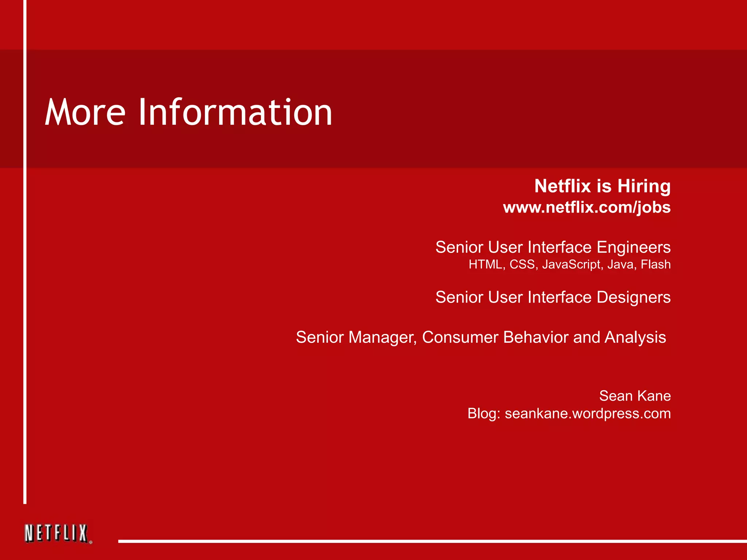Select 'Senior User Interface Designers' text
This screenshot has height=560, width=747.
click(553, 297)
